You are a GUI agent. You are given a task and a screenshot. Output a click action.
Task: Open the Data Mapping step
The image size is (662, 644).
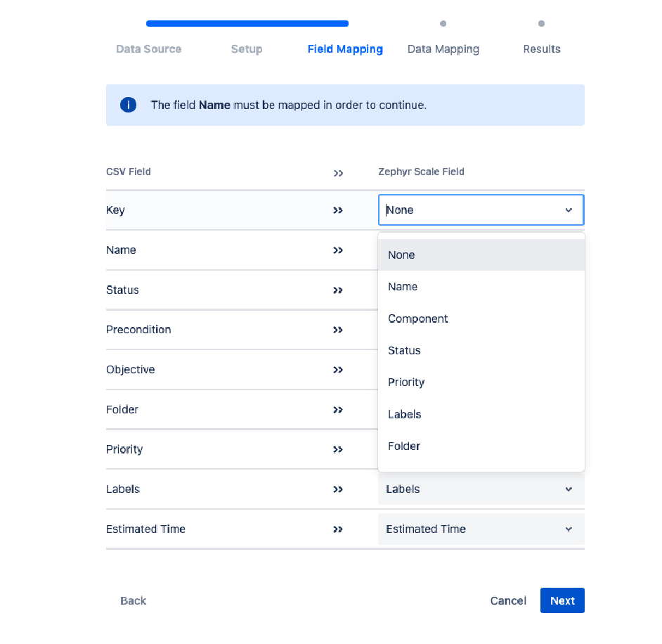(x=443, y=49)
